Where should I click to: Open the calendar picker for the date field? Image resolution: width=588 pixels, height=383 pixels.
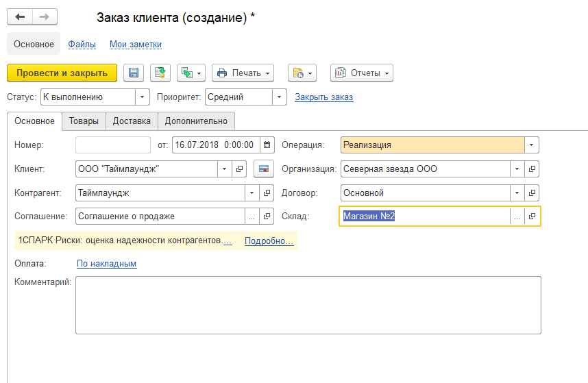[267, 145]
